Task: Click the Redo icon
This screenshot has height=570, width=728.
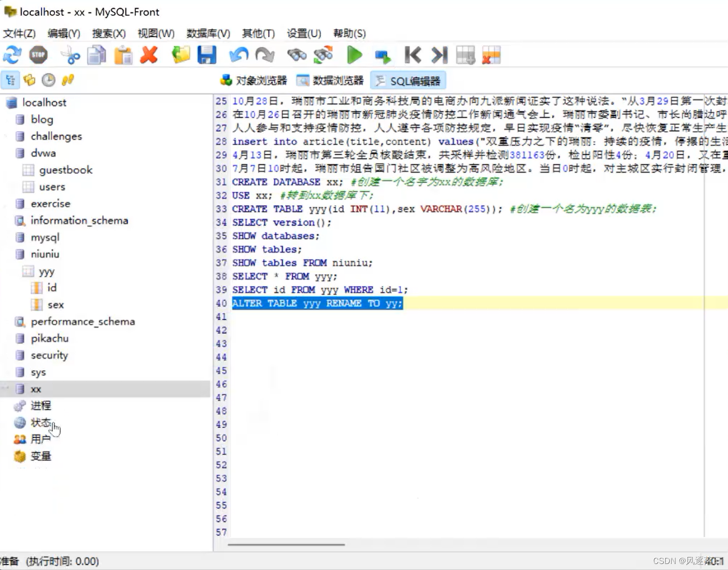Action: [265, 55]
